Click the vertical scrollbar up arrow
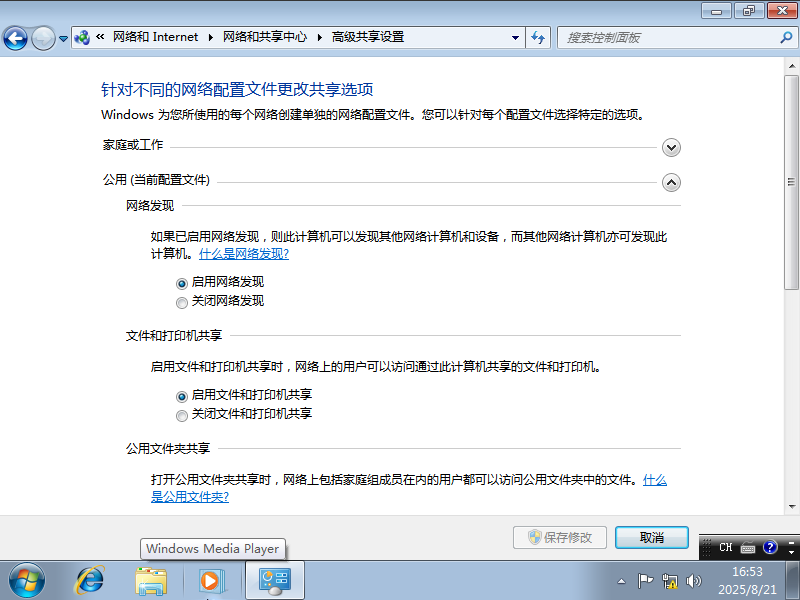This screenshot has width=800, height=600. 791,66
